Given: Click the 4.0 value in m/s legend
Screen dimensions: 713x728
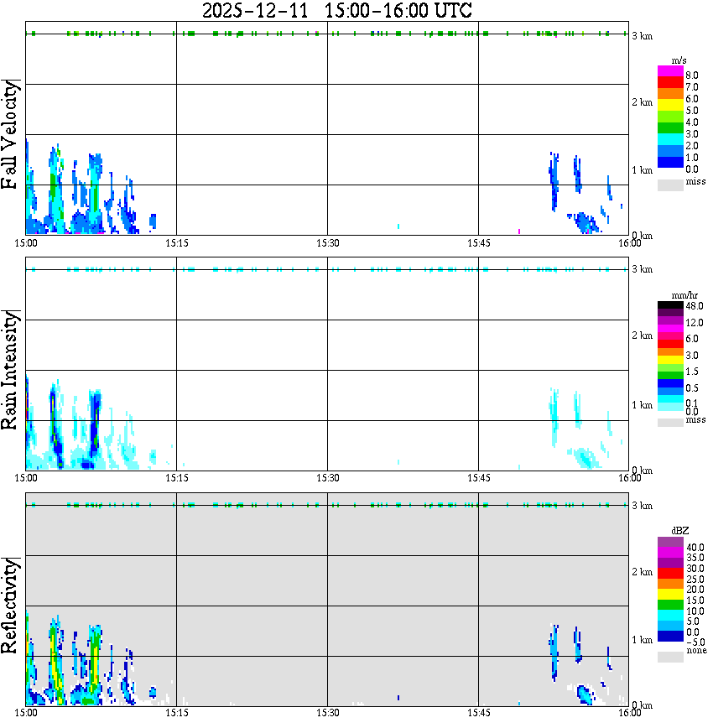Looking at the screenshot, I should coord(692,122).
